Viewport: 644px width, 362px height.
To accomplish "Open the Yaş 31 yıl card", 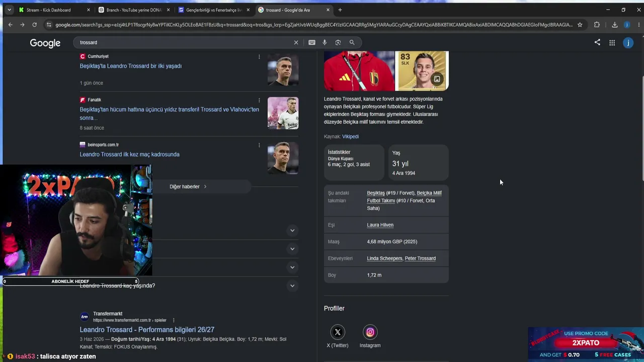I will coord(418,162).
